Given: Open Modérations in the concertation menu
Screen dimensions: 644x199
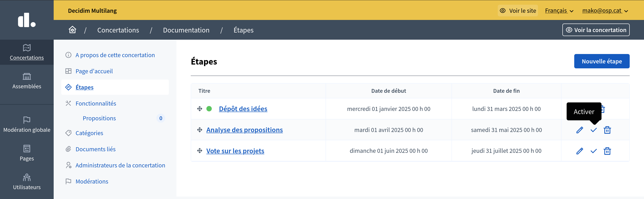Looking at the screenshot, I should coord(92,181).
